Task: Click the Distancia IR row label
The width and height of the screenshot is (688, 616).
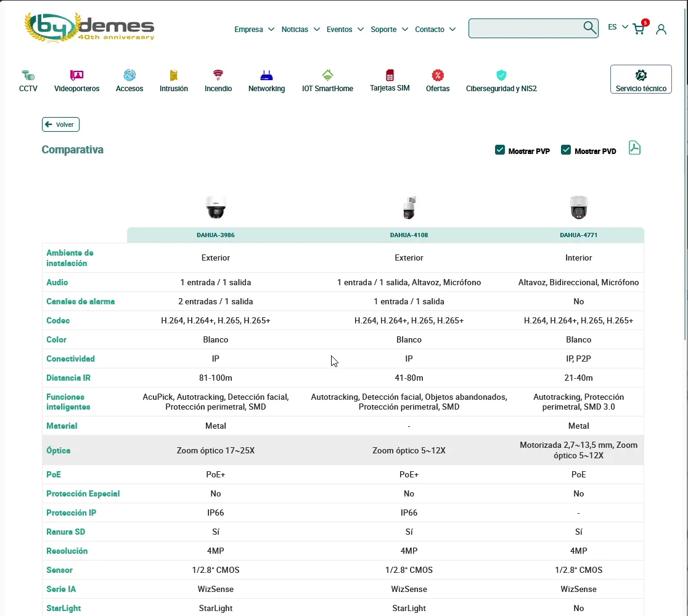Action: [68, 378]
